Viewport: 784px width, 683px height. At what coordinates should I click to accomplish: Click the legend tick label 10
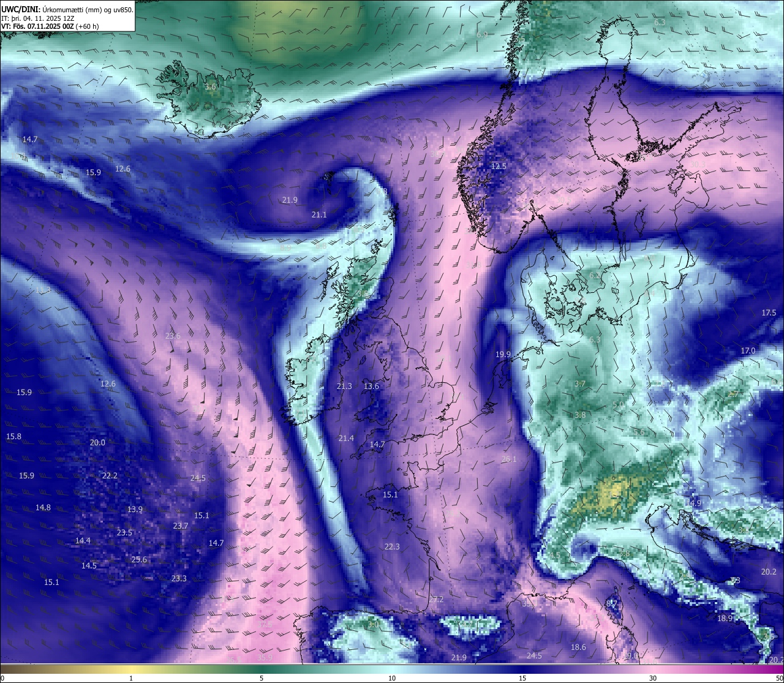click(392, 678)
